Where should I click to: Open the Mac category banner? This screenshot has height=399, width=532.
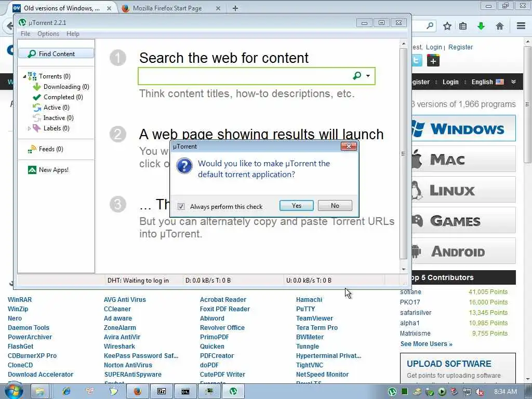click(x=463, y=159)
